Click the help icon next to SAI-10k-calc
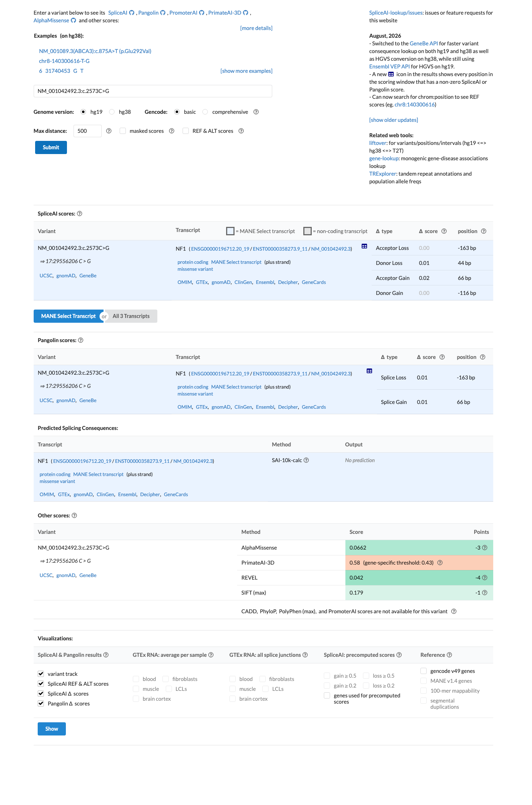 click(x=306, y=460)
